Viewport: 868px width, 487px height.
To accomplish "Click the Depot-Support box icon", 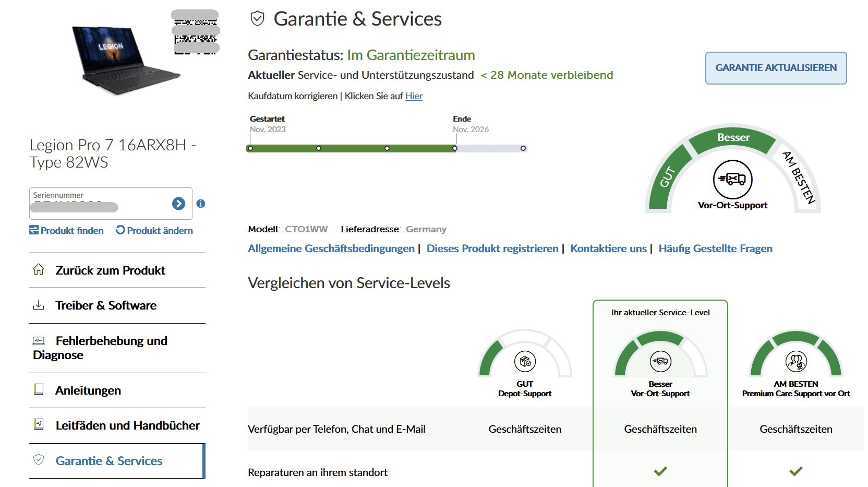I will point(525,361).
